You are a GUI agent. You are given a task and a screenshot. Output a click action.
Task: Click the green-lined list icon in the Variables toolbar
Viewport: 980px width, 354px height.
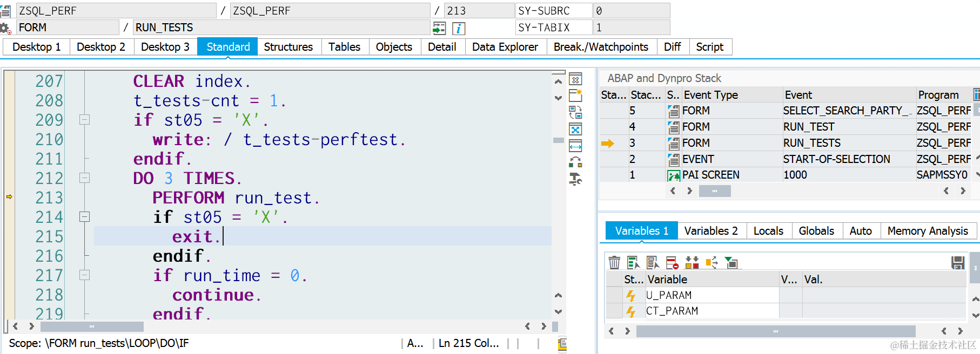pos(633,263)
